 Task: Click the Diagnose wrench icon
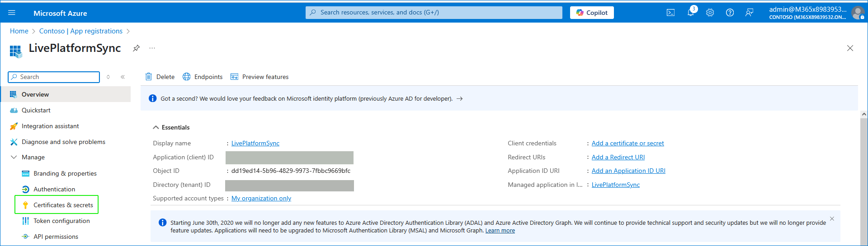[14, 142]
